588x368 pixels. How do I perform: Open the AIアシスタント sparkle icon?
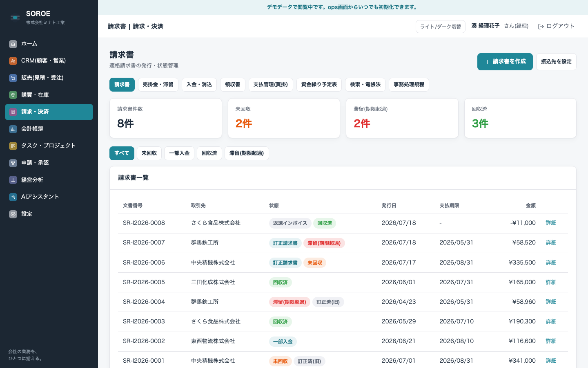coord(13,197)
